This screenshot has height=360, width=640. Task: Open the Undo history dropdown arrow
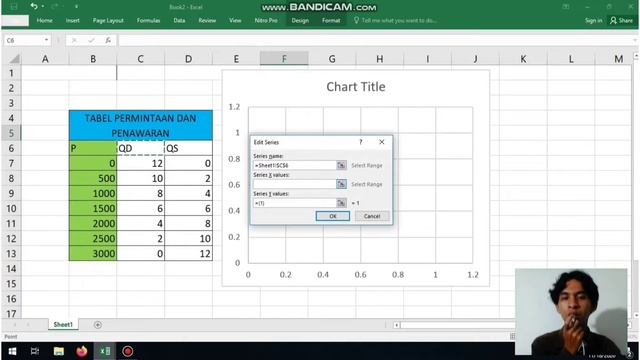click(x=42, y=7)
